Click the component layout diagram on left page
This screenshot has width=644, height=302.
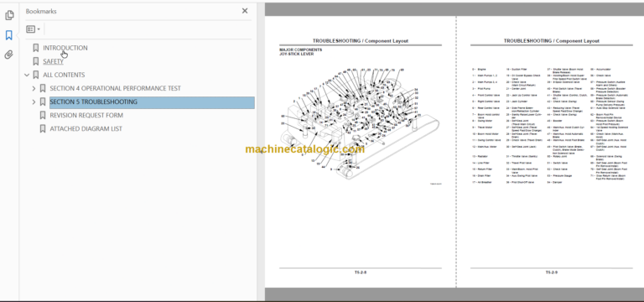(x=361, y=124)
